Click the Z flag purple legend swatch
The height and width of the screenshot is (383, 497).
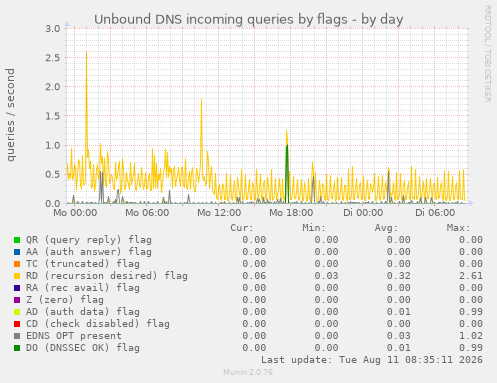17,300
